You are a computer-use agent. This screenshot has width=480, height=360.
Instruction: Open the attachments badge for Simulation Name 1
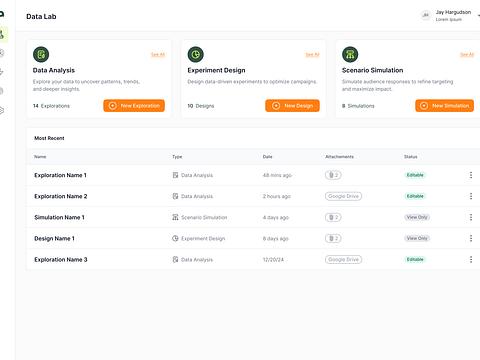click(x=333, y=217)
